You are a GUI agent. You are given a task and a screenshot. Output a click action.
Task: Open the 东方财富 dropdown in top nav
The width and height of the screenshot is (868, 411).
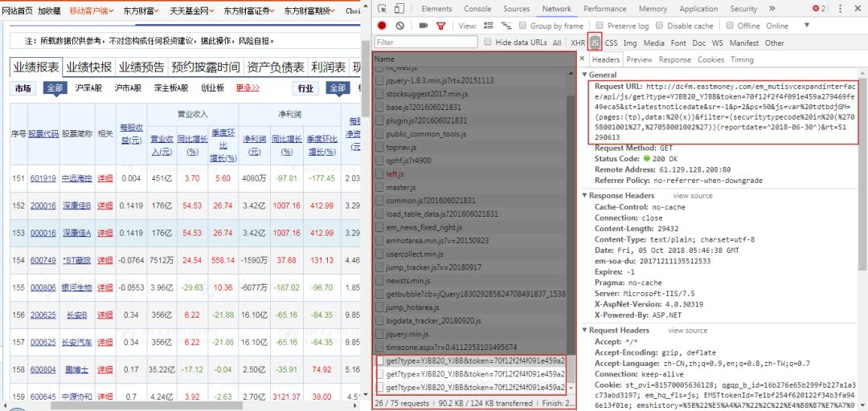(141, 10)
